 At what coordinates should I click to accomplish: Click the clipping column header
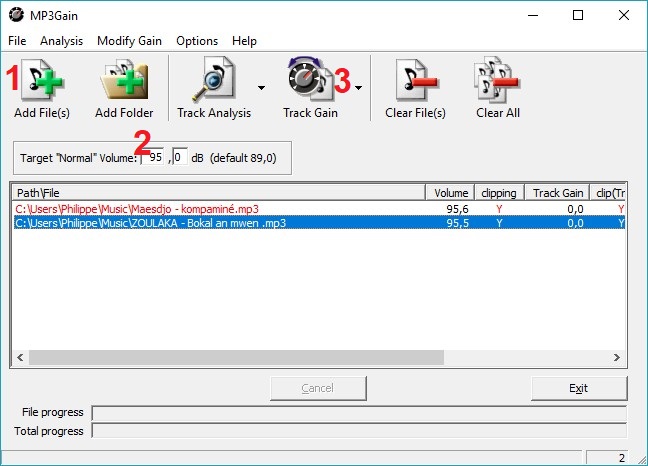pos(499,193)
